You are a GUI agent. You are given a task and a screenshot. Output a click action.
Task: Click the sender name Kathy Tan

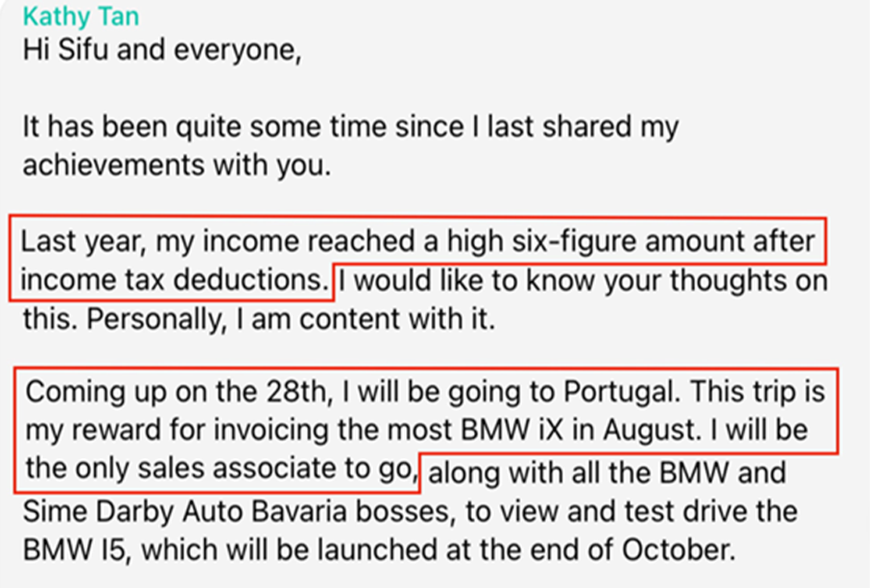point(81,16)
